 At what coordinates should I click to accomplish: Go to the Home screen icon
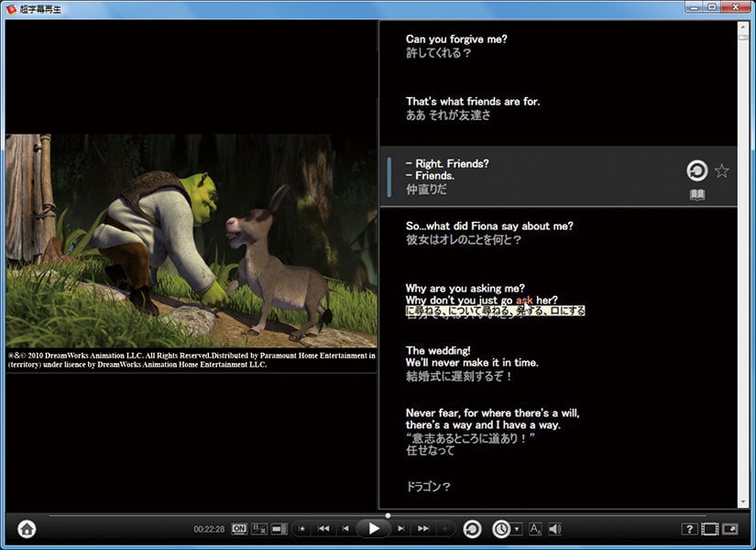click(27, 529)
